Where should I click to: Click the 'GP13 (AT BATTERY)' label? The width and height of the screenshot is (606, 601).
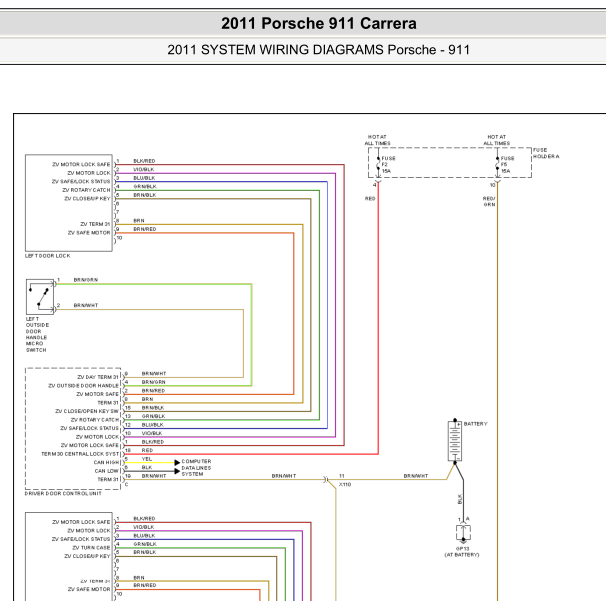point(462,552)
